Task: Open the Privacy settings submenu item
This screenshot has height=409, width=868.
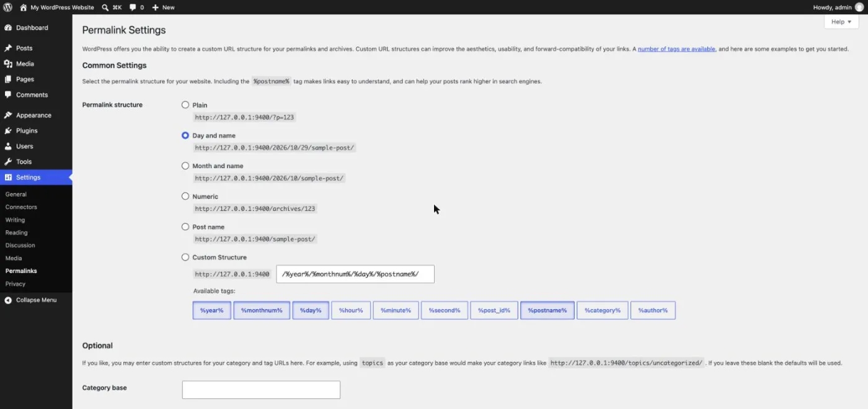Action: pos(15,284)
